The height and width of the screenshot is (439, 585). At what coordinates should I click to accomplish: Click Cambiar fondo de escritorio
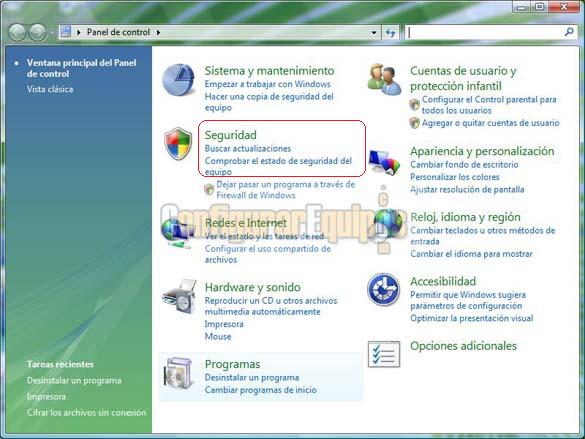(x=464, y=165)
